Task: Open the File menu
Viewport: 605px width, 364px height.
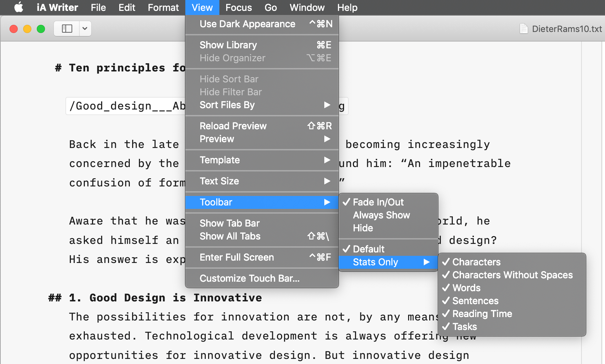Action: click(98, 7)
